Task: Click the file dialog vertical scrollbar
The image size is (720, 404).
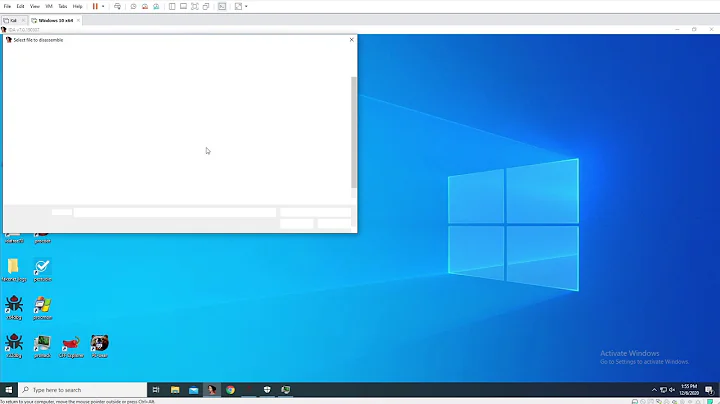Action: pos(354,132)
